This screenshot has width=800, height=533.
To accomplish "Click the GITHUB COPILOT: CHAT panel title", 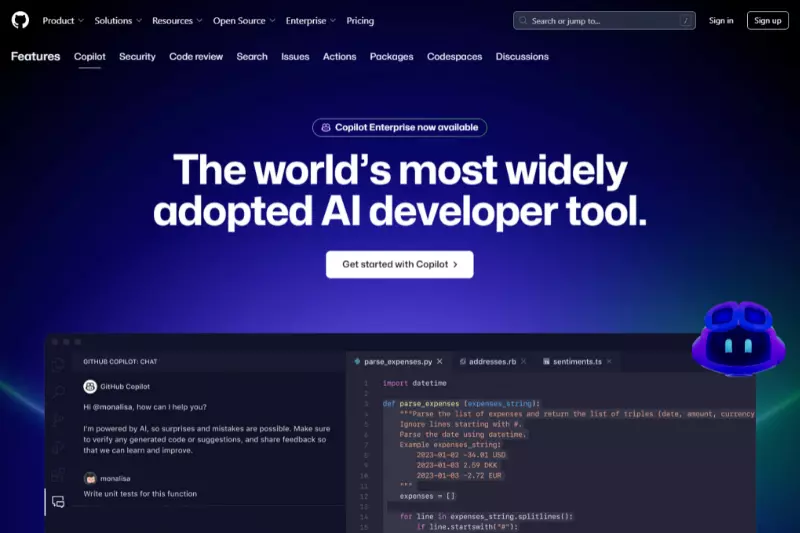I will point(120,362).
